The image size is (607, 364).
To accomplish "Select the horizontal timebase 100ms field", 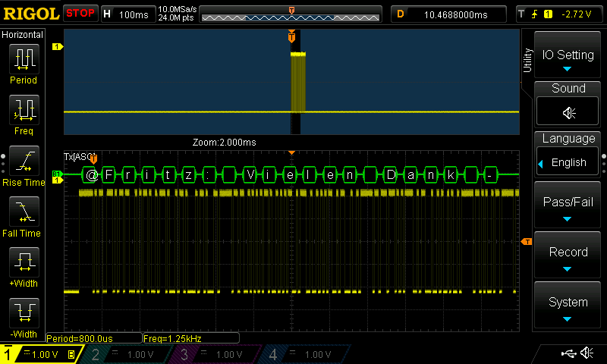I will pyautogui.click(x=128, y=14).
